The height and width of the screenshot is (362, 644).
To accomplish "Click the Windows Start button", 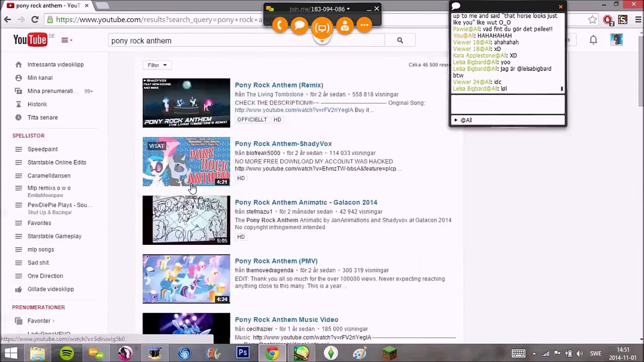I will click(11, 353).
